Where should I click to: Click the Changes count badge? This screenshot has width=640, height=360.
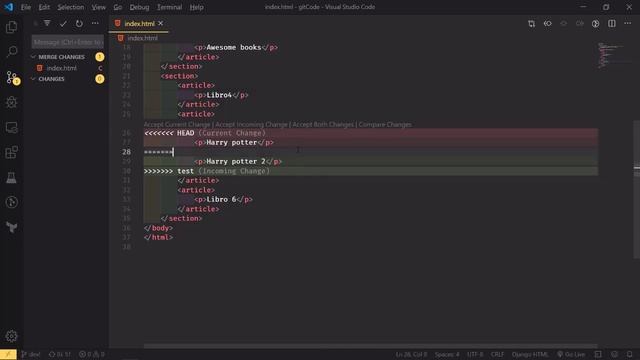(100, 79)
